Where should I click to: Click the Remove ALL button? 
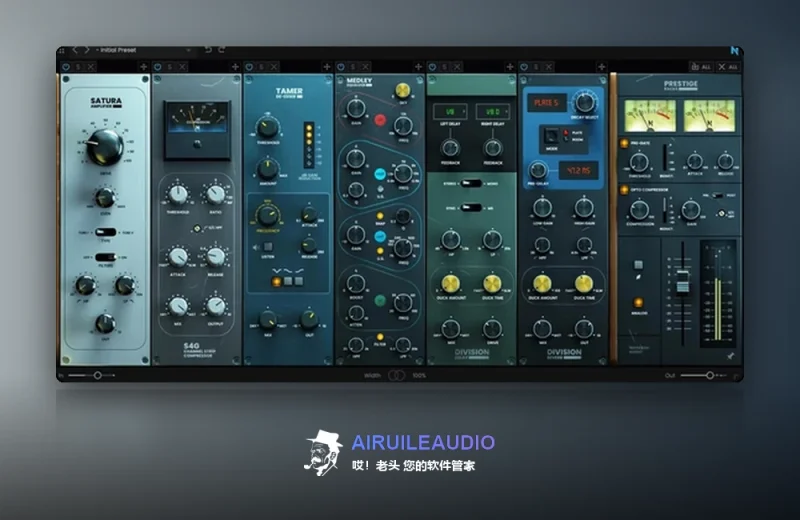[x=728, y=67]
